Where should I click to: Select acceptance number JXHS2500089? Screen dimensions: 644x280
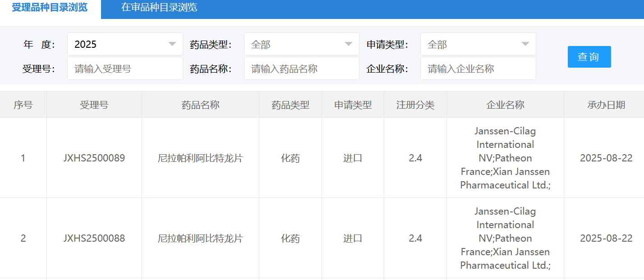(94, 158)
